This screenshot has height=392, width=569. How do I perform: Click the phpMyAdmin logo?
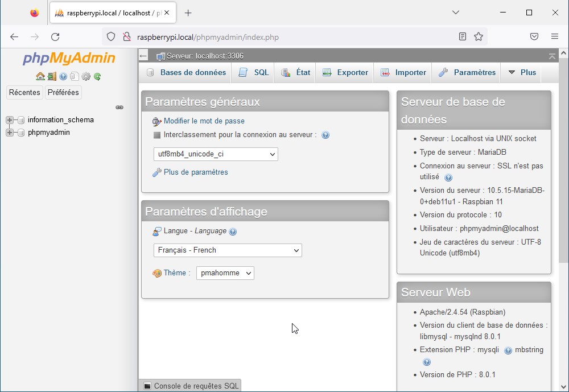coord(69,58)
